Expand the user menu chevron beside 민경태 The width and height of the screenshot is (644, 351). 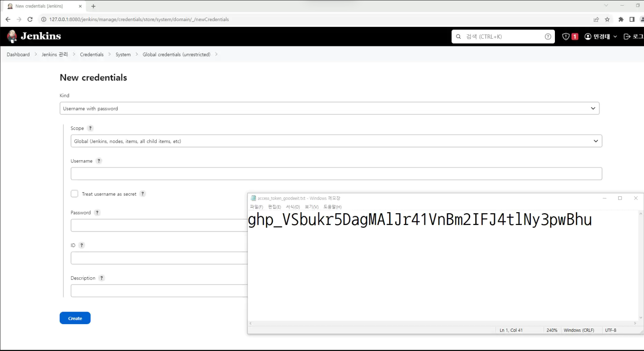(x=615, y=36)
